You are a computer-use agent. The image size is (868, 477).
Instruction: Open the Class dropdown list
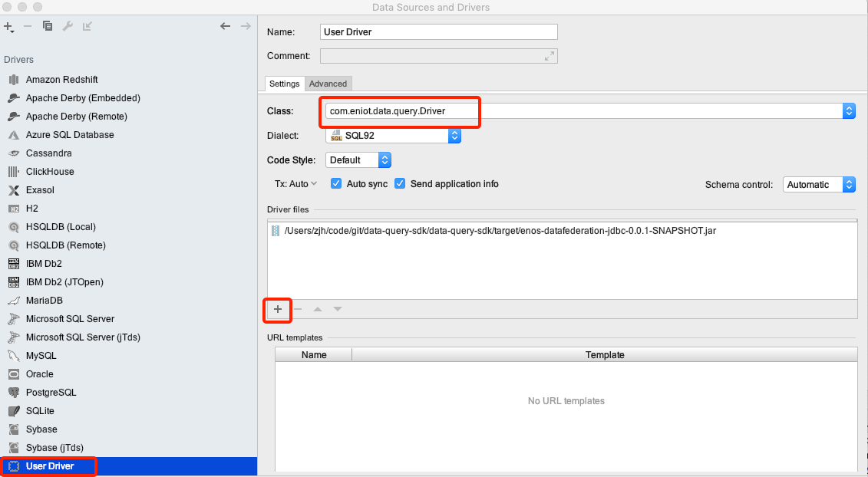tap(848, 111)
